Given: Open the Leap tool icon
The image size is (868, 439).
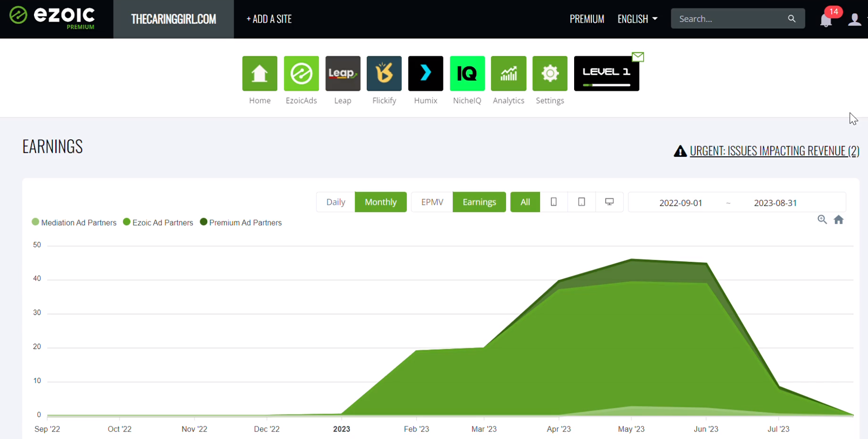Looking at the screenshot, I should (x=343, y=73).
